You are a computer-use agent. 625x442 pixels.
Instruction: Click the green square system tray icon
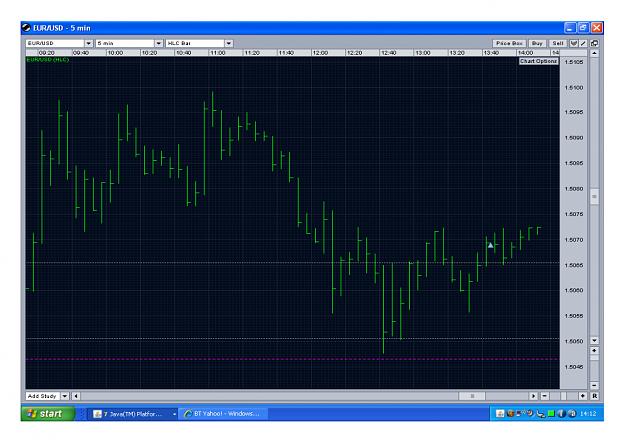tap(551, 414)
